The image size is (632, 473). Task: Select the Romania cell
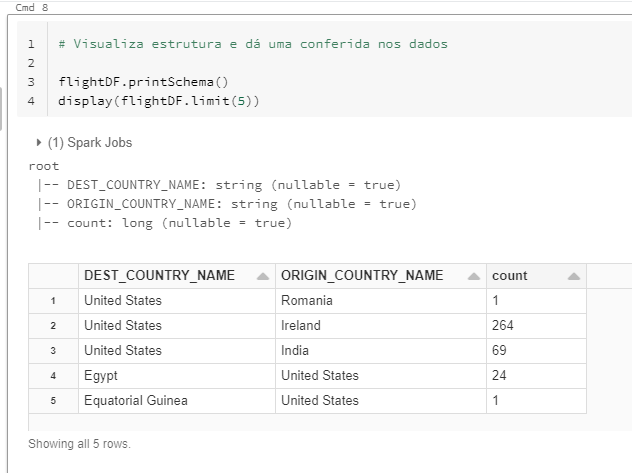306,301
